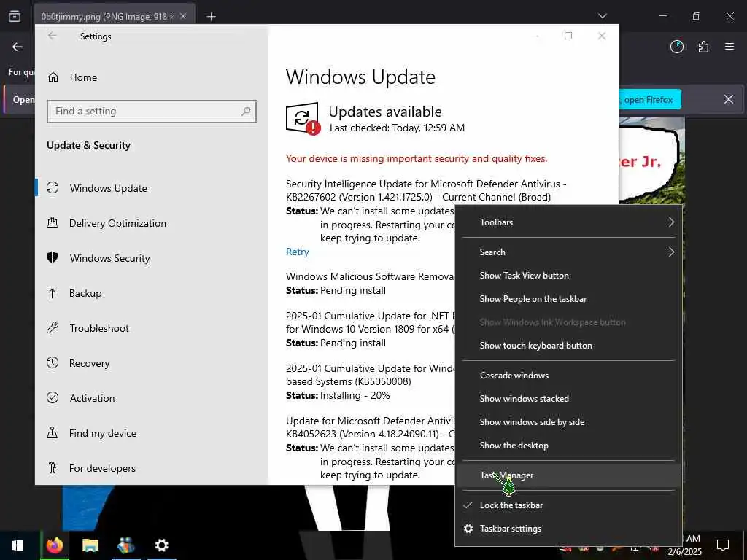Image resolution: width=747 pixels, height=560 pixels.
Task: Open the Recovery settings page
Action: pos(152,363)
